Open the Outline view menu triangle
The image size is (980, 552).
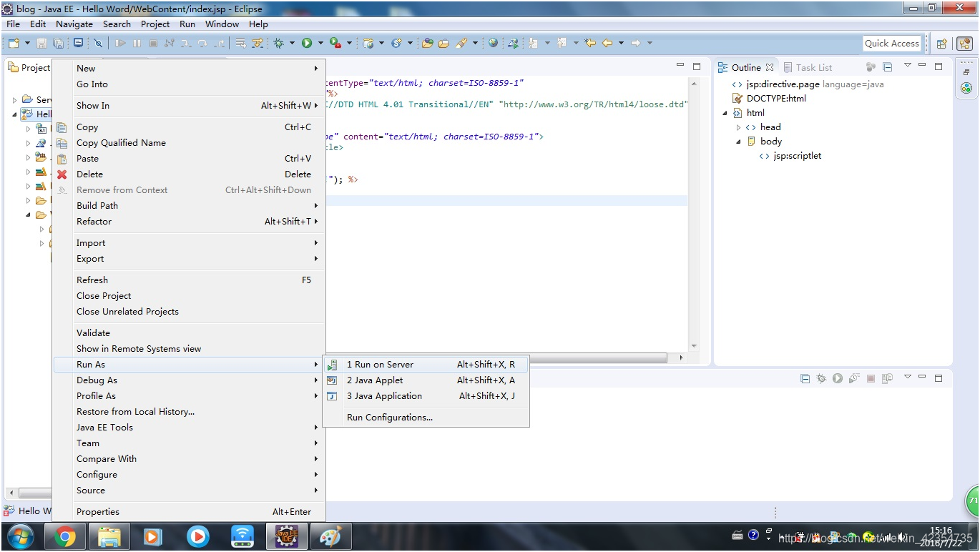(x=908, y=66)
